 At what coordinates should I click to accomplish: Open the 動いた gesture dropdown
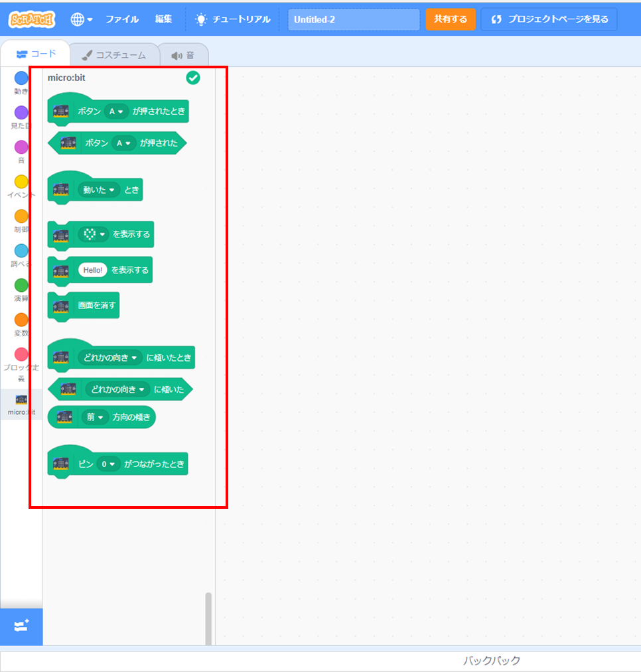[x=99, y=190]
